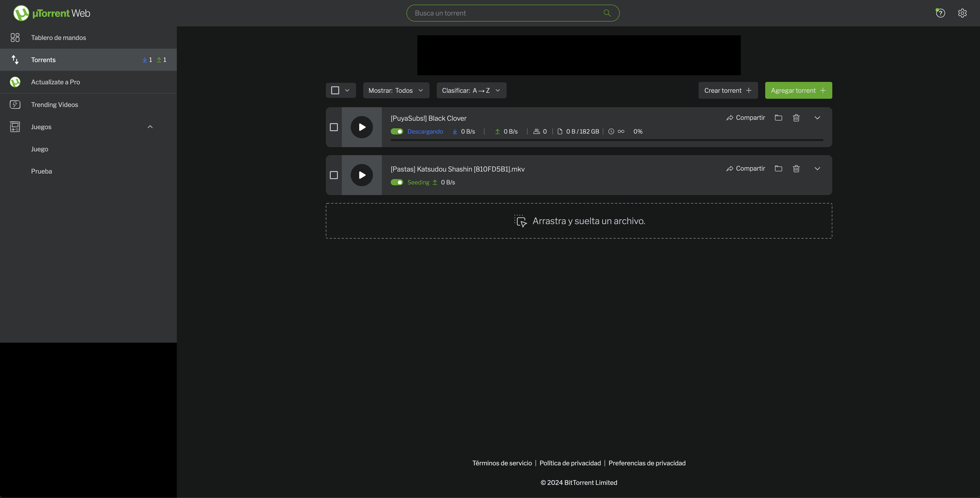Toggle off the Katsudou Shashin seeding switch
This screenshot has width=980, height=498.
point(397,182)
